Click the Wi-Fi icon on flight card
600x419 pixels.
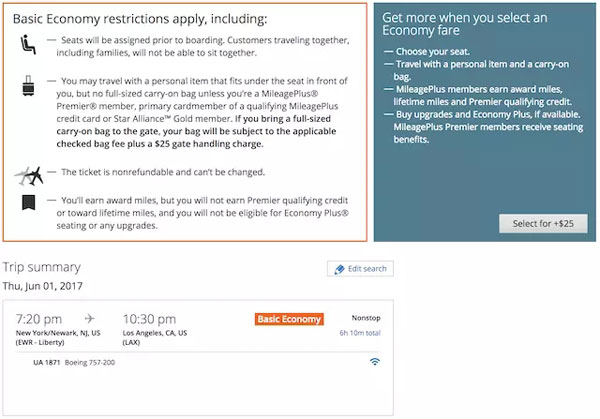(374, 361)
